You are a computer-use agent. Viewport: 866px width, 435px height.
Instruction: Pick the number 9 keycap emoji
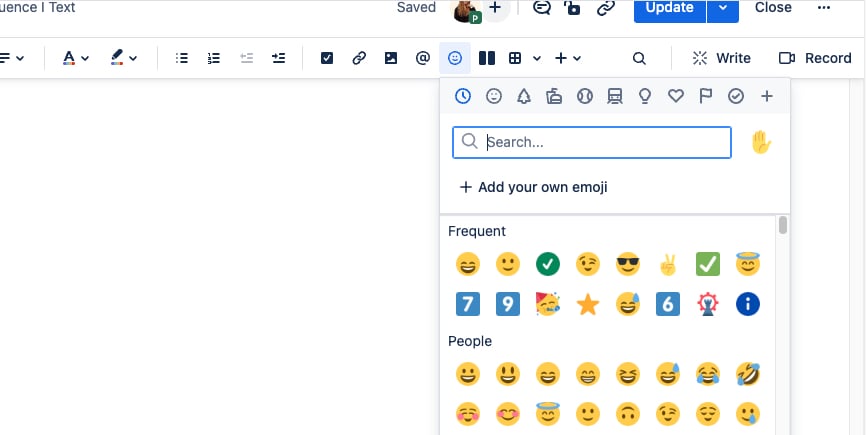508,304
